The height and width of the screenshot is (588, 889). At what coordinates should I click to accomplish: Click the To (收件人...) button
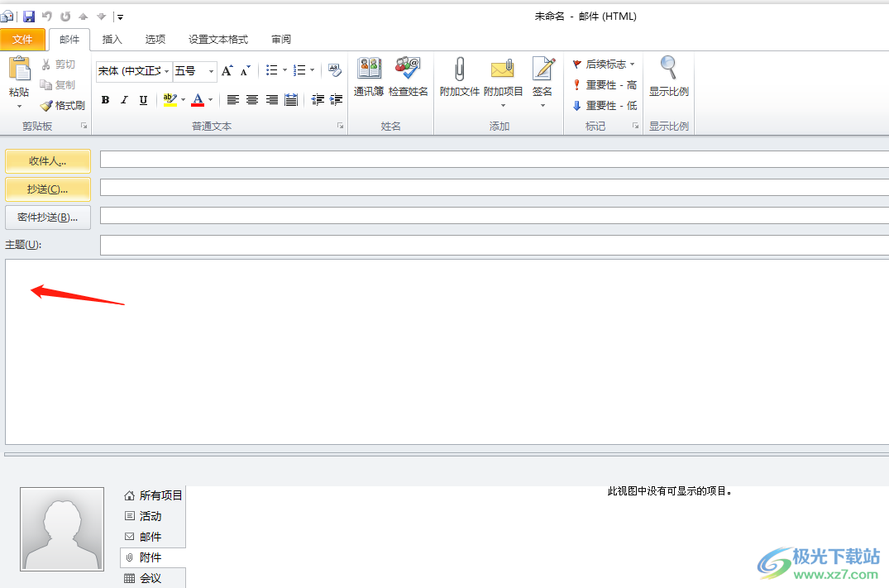coord(48,160)
